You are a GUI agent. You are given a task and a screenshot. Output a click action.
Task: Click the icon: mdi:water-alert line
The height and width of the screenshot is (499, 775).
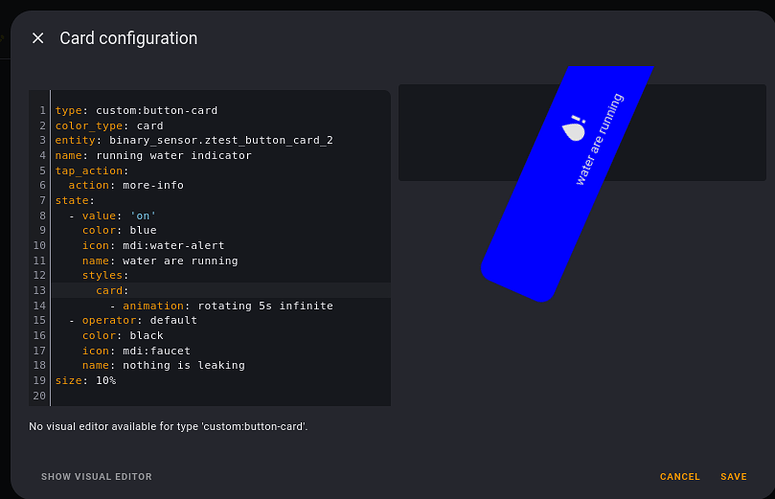click(x=153, y=246)
